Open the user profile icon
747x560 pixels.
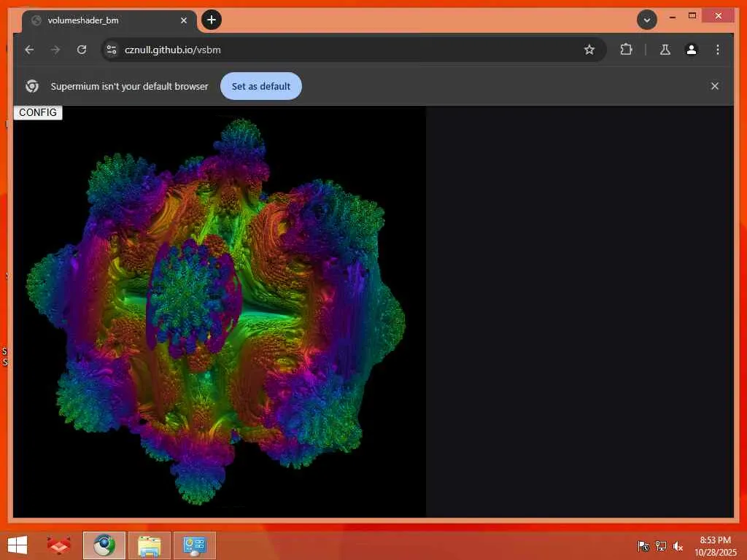(x=692, y=50)
